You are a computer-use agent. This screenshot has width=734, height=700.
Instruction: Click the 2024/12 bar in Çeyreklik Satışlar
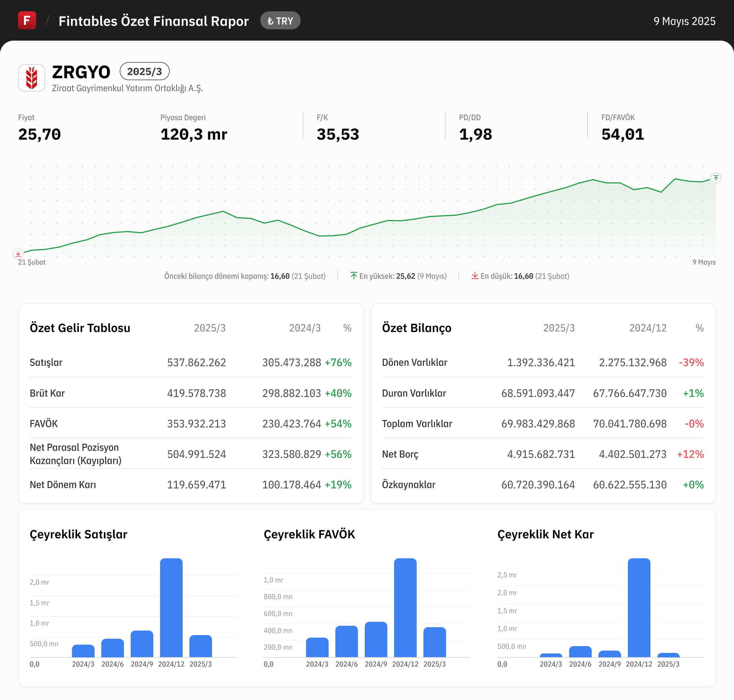tap(171, 607)
